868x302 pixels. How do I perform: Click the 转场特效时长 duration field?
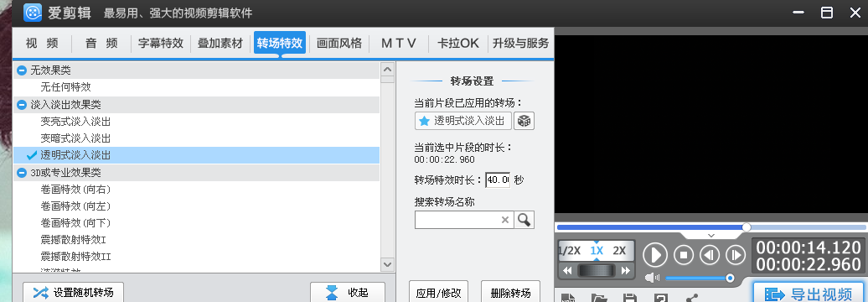498,180
